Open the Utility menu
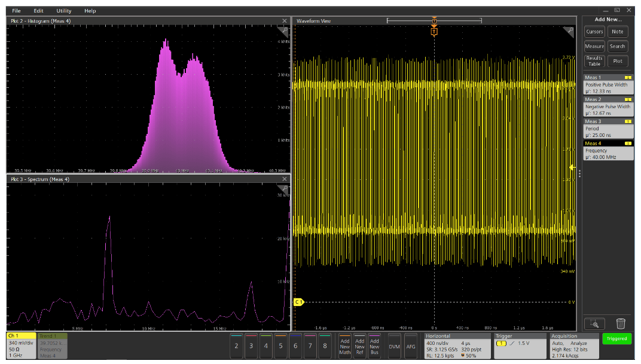 (x=63, y=10)
